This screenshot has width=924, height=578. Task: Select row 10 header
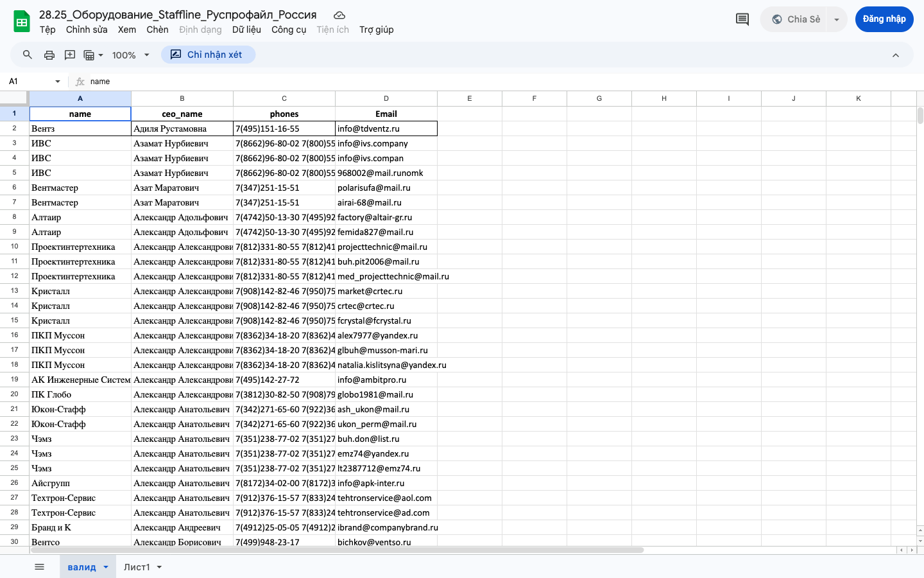click(14, 247)
